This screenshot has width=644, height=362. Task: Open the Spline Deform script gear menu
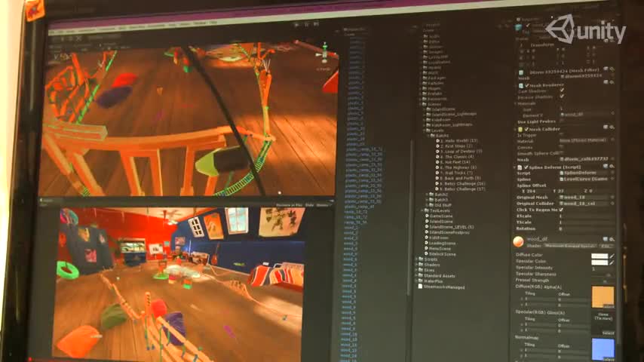pyautogui.click(x=612, y=166)
